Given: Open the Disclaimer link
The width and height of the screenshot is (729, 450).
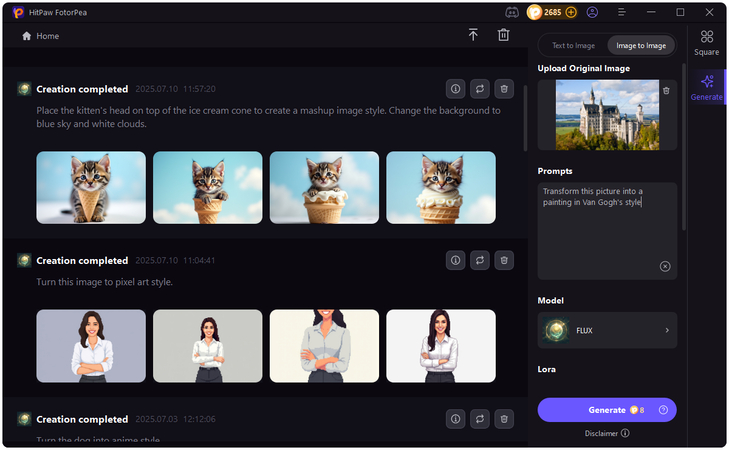Looking at the screenshot, I should [x=601, y=433].
